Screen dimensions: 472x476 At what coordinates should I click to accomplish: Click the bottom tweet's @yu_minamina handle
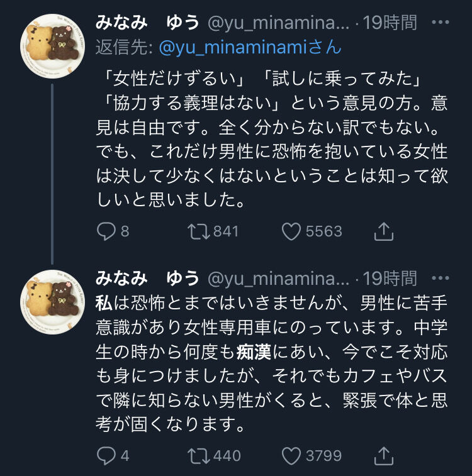(x=278, y=278)
